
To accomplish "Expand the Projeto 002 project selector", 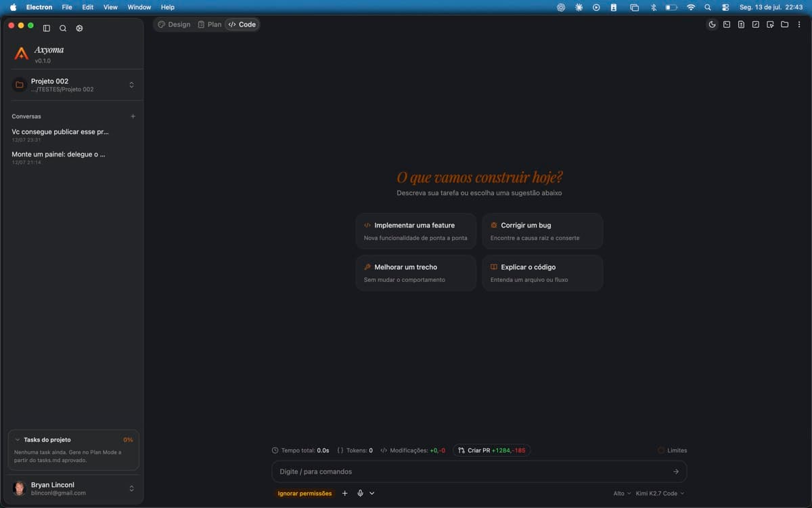I will point(131,85).
